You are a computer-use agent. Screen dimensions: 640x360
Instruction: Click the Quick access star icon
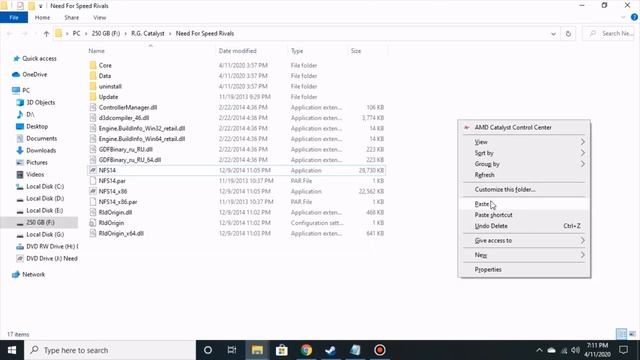(x=16, y=59)
